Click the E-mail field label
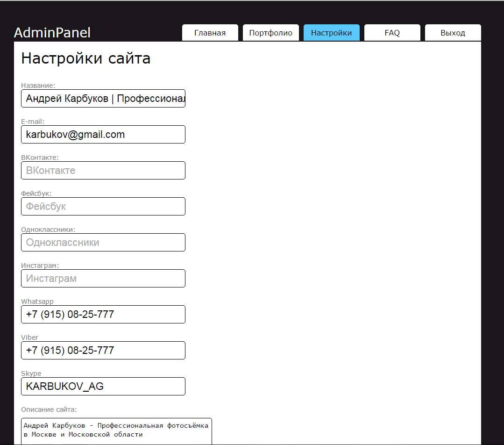504x445 pixels. click(x=31, y=121)
